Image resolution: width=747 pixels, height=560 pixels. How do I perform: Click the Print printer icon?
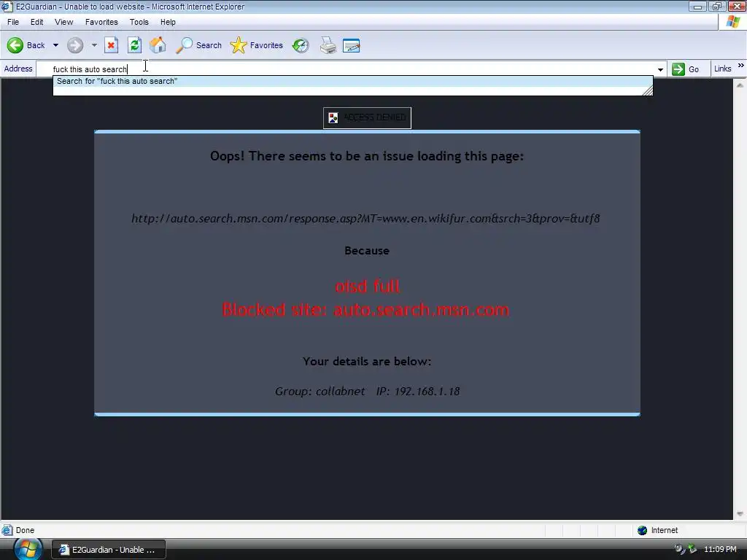328,45
